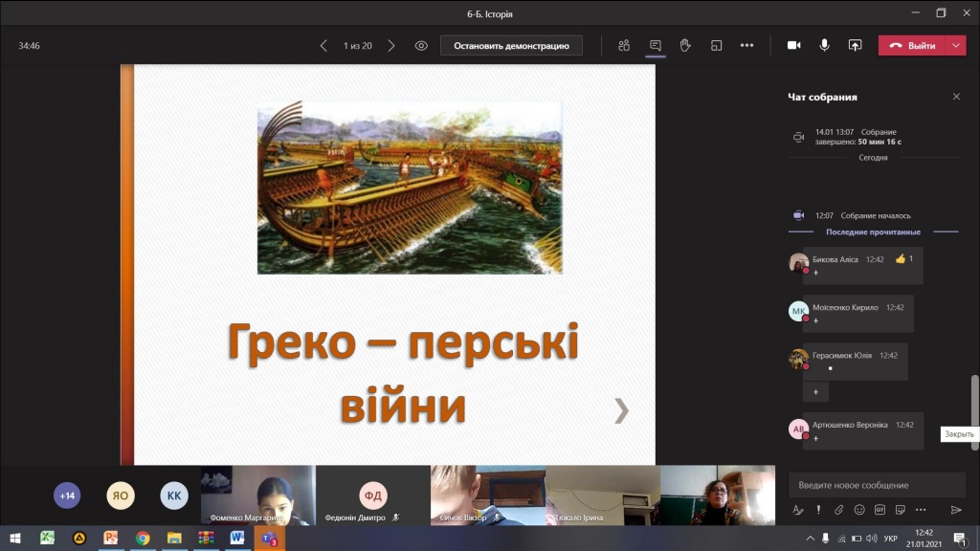Raise your hand in the meeting
This screenshot has width=980, height=551.
pyautogui.click(x=685, y=46)
